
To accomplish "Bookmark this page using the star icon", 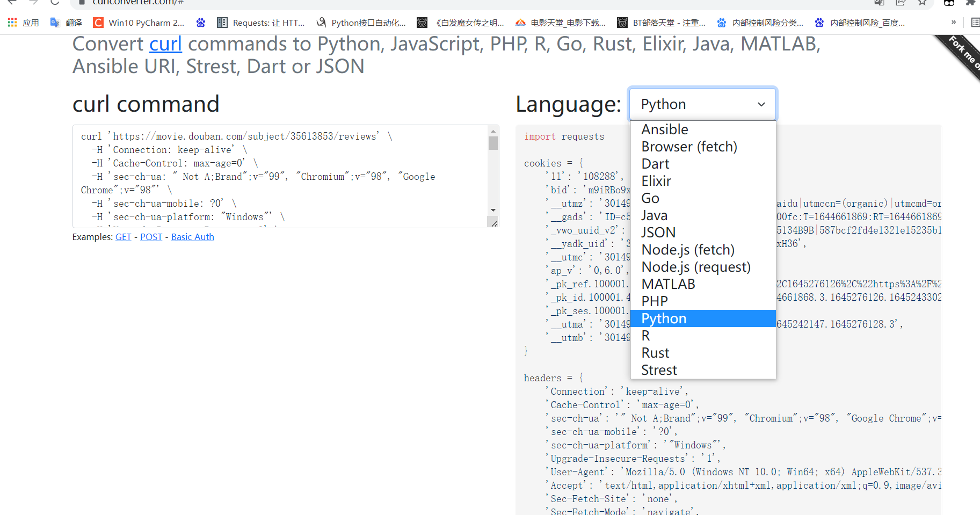I will 922,3.
